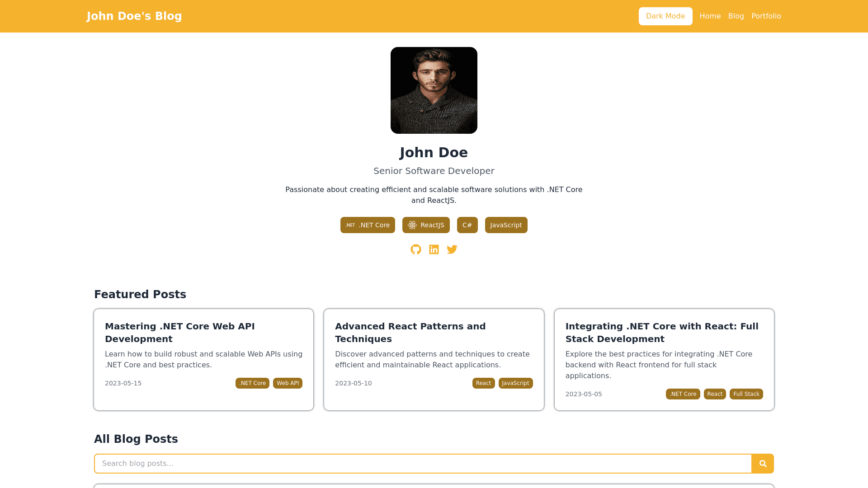Click the JavaScript skill badge under bio
The height and width of the screenshot is (488, 868).
tap(506, 225)
